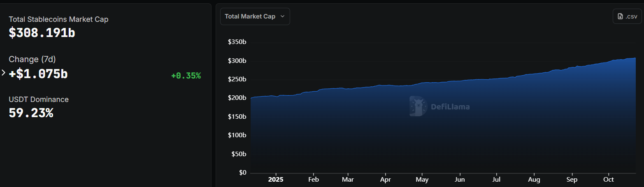Click the .csv text to export data
Screen dimensions: 644x187
pos(631,16)
